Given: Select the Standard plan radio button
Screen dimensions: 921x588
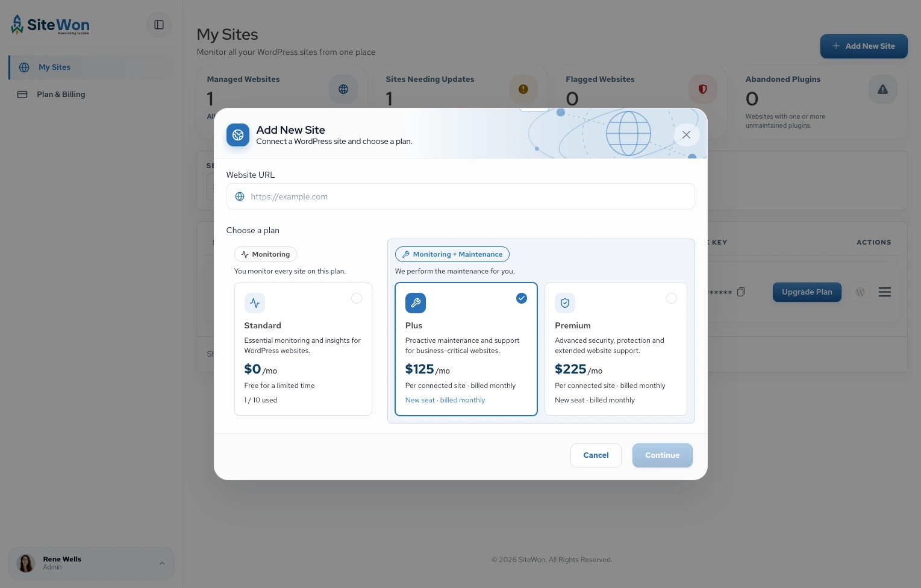Looking at the screenshot, I should [x=357, y=298].
